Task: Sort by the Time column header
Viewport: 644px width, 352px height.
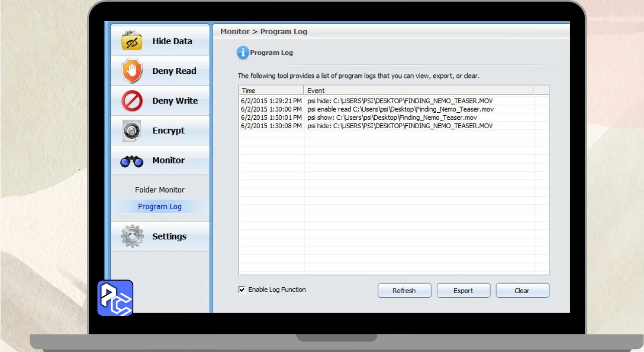Action: (271, 91)
